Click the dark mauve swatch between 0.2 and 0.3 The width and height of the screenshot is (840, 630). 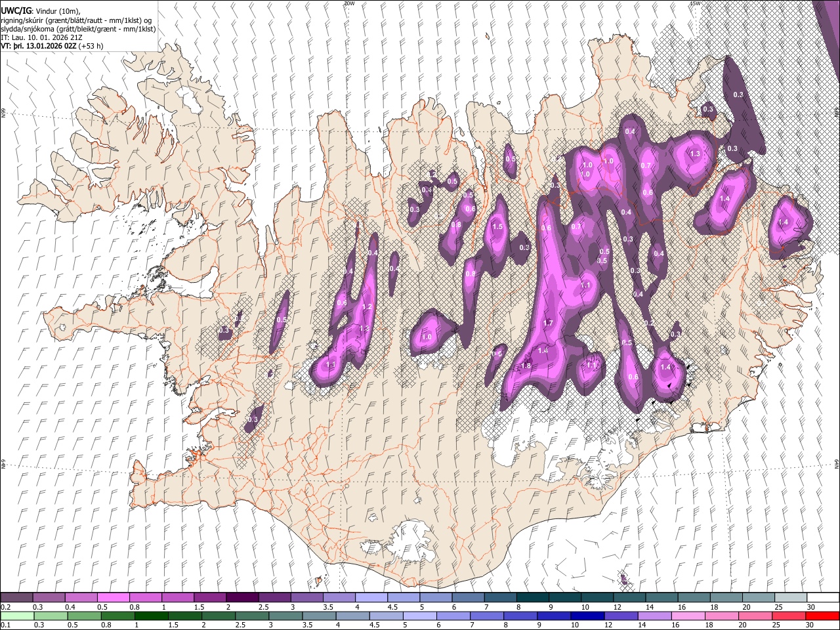tap(17, 598)
